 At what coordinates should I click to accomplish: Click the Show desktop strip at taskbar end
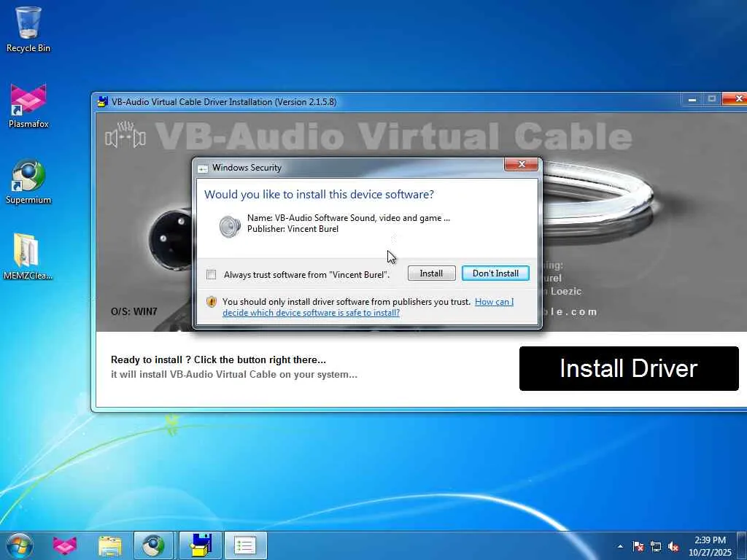[x=741, y=545]
